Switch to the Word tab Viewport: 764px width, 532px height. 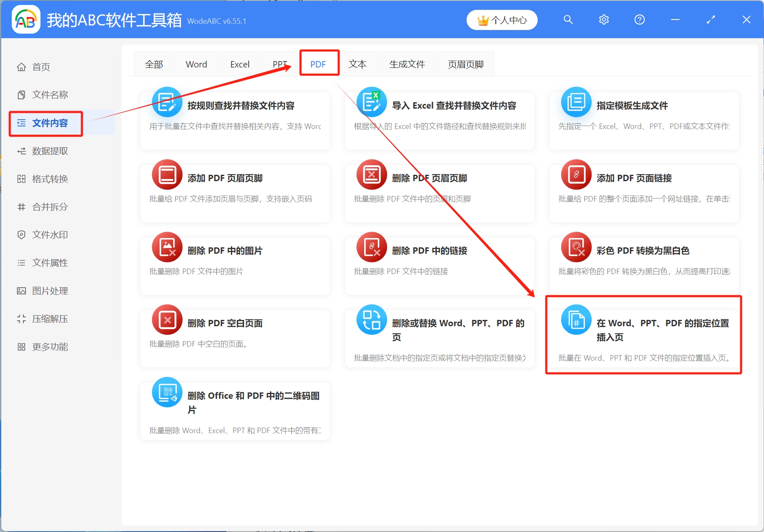click(x=196, y=64)
